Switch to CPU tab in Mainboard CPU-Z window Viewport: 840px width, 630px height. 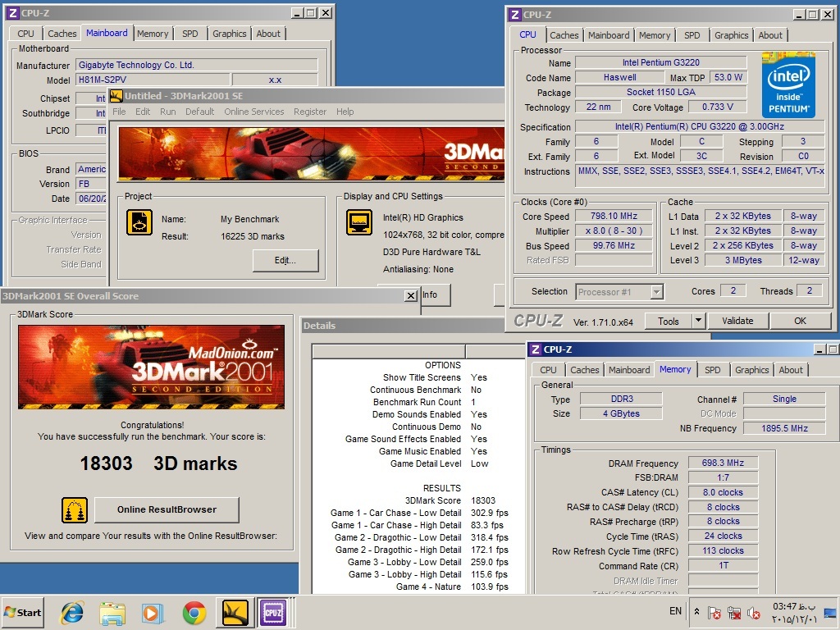point(25,33)
